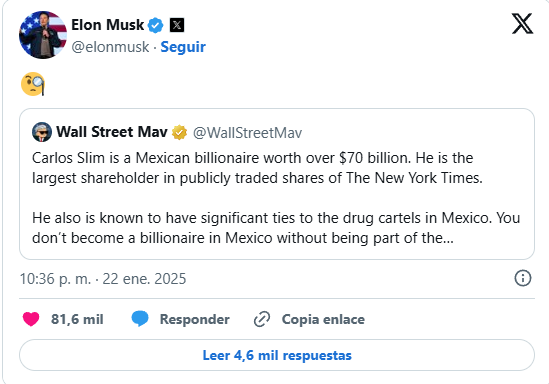Click the Elon Musk display name

tap(107, 25)
